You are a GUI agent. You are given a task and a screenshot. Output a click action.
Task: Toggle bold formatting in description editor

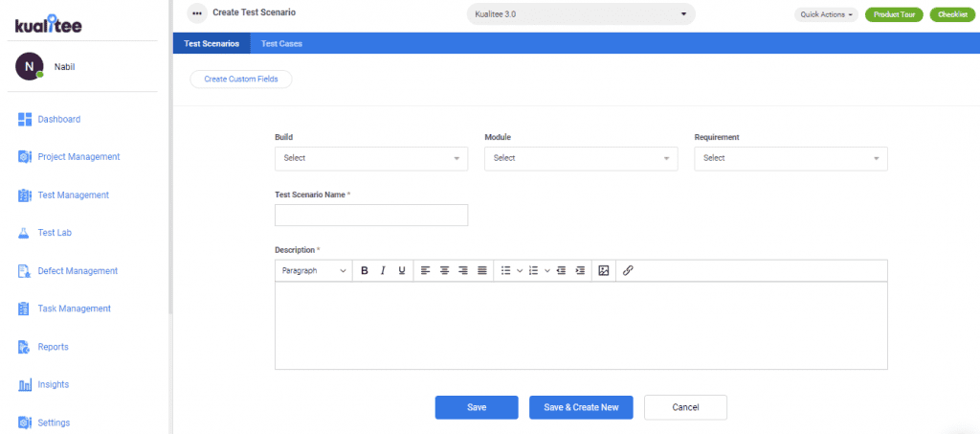[x=365, y=271]
